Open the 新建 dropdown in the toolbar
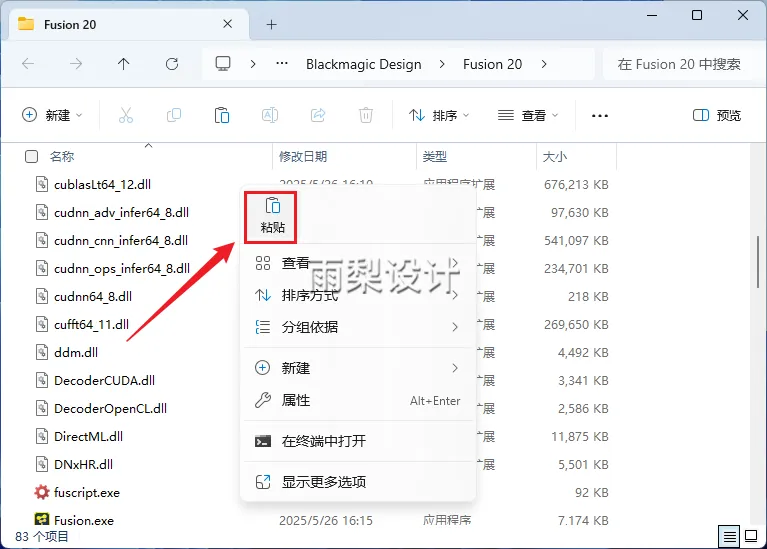Screen dimensions: 767x549 click(52, 115)
